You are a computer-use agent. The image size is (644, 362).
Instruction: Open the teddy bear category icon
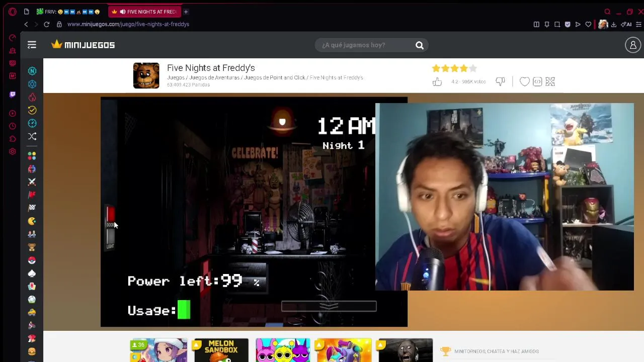pyautogui.click(x=32, y=247)
